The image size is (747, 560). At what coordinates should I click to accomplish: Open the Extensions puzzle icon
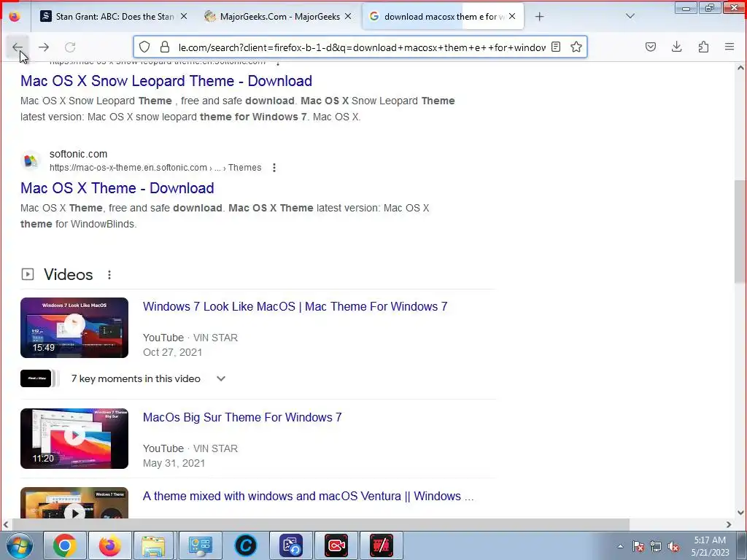pyautogui.click(x=703, y=47)
